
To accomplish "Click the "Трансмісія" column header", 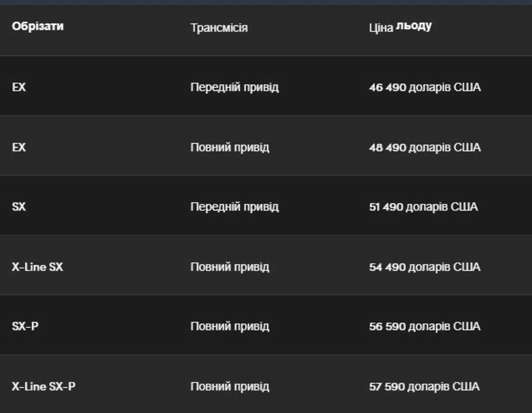I will point(219,28).
